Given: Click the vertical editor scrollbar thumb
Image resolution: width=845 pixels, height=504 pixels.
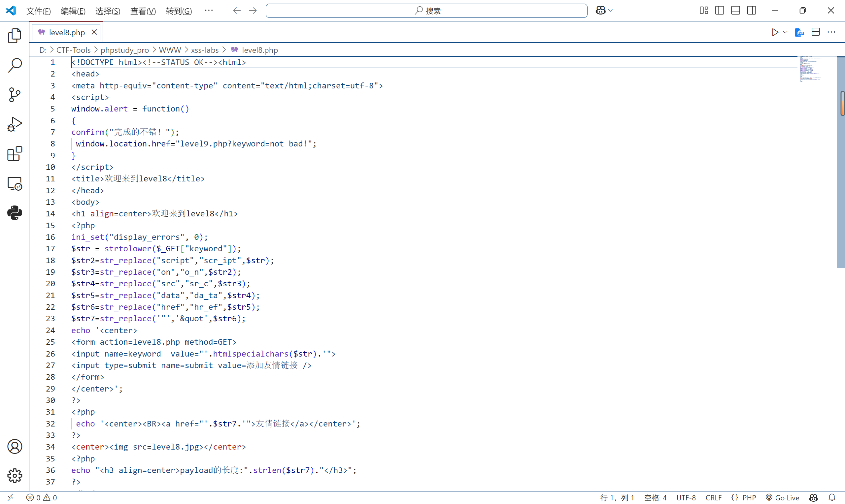Looking at the screenshot, I should pos(841,163).
